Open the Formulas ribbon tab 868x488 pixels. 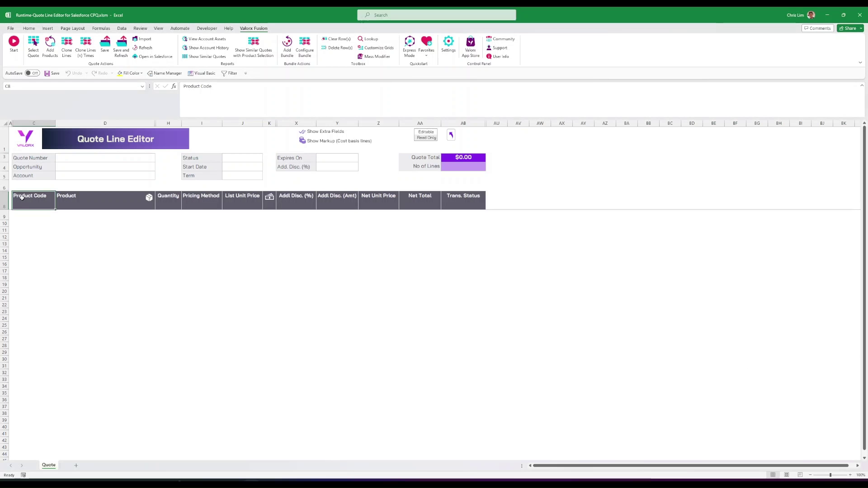pos(101,28)
